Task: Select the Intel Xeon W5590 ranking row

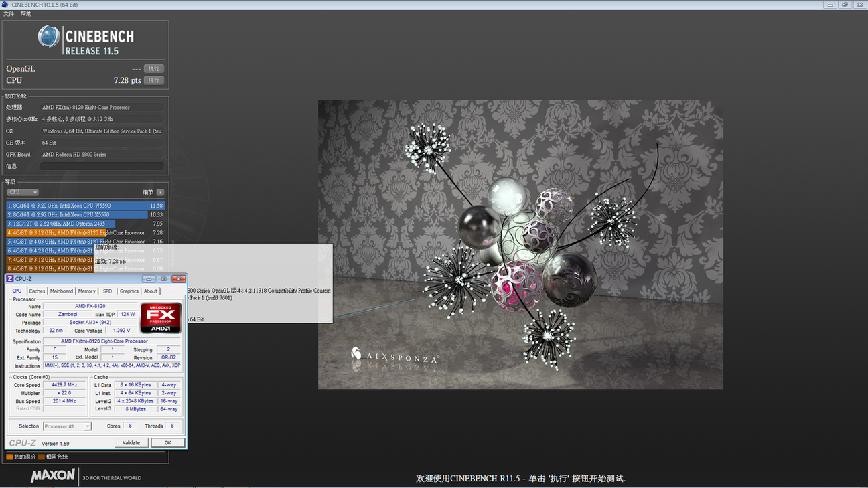Action: (x=85, y=206)
